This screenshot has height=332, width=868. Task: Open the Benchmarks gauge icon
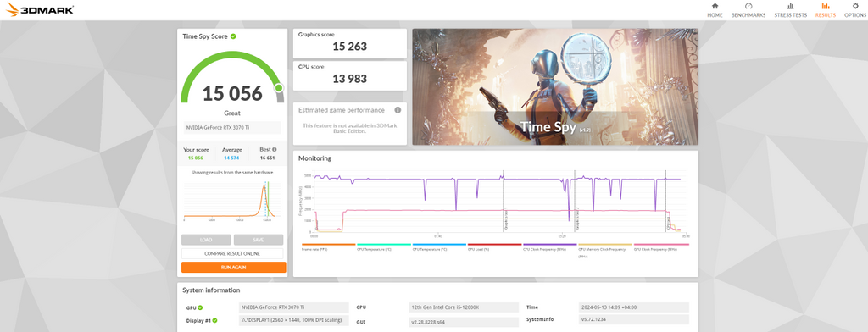click(x=748, y=6)
